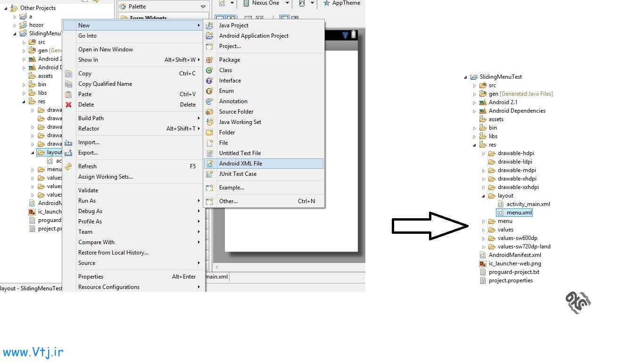The height and width of the screenshot is (362, 644).
Task: Expand the drawable-hdpi folder in right tree
Action: pyautogui.click(x=483, y=154)
